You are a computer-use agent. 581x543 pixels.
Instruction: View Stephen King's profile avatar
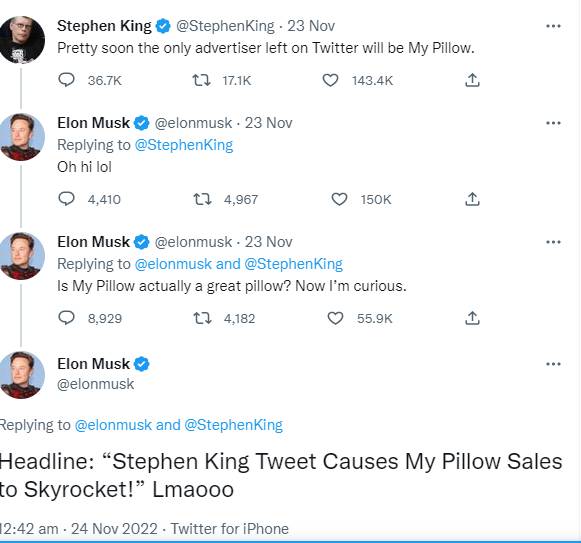21,39
